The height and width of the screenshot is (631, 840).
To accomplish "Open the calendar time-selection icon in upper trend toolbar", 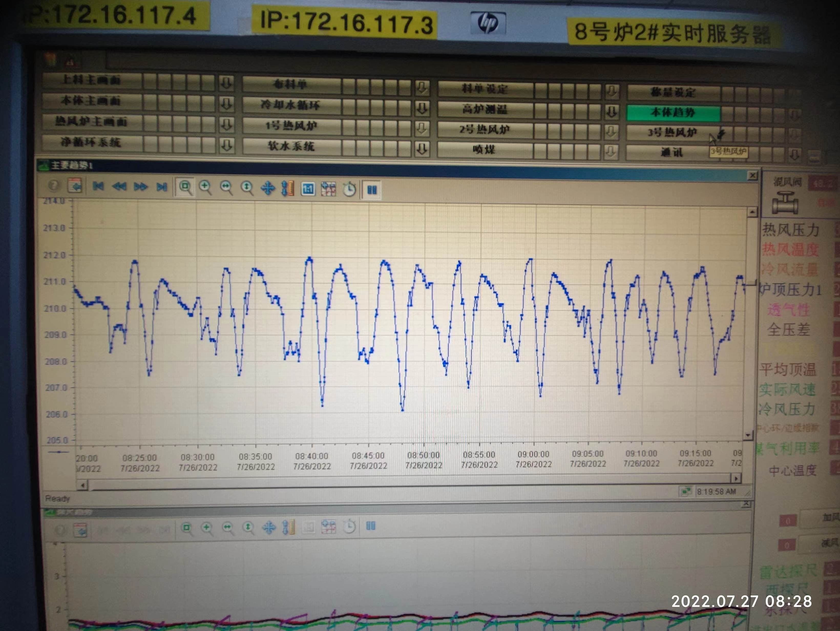I will click(75, 186).
